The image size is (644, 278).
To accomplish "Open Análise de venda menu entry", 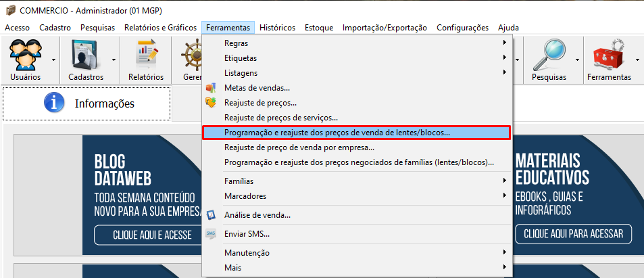I will [x=257, y=215].
